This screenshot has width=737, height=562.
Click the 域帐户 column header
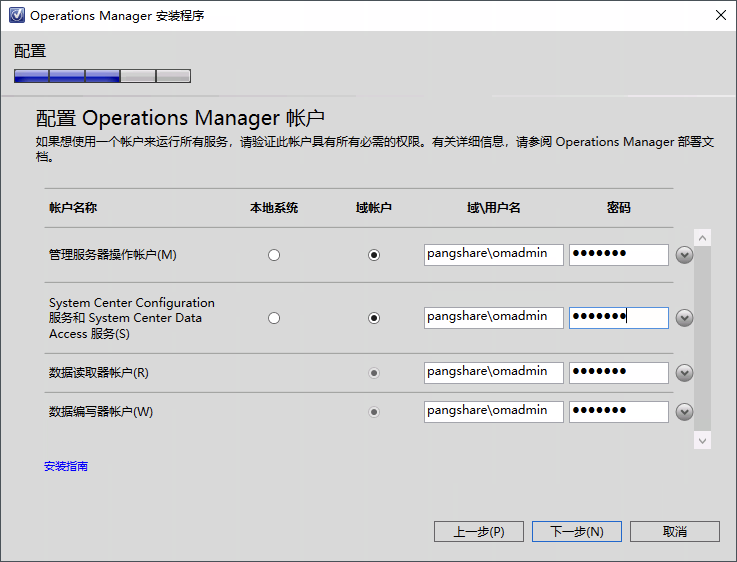point(374,208)
